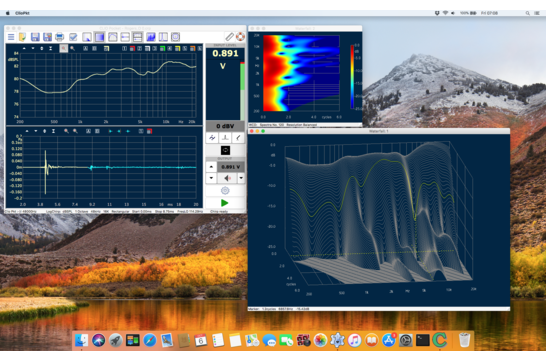The height and width of the screenshot is (360, 546).
Task: Open Spotlight search in menu bar
Action: coord(528,13)
